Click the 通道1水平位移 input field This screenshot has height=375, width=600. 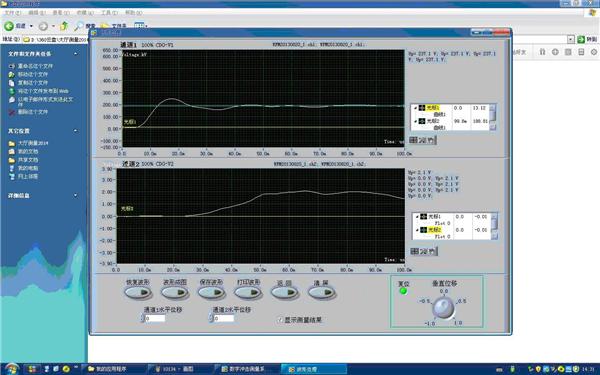pyautogui.click(x=155, y=318)
